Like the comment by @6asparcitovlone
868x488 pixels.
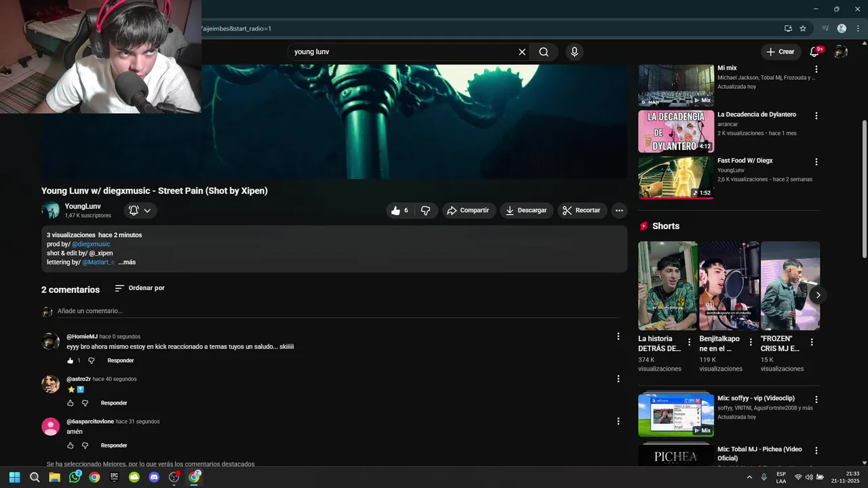pyautogui.click(x=70, y=445)
